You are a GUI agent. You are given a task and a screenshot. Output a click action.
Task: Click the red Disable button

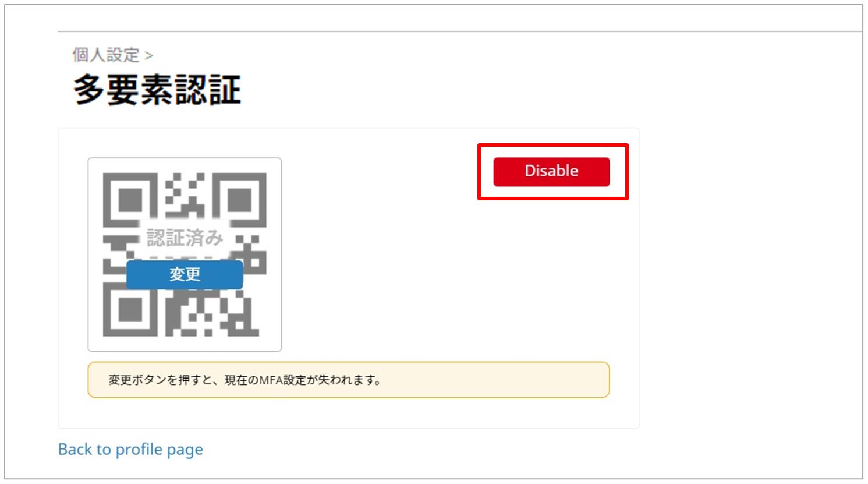tap(551, 172)
